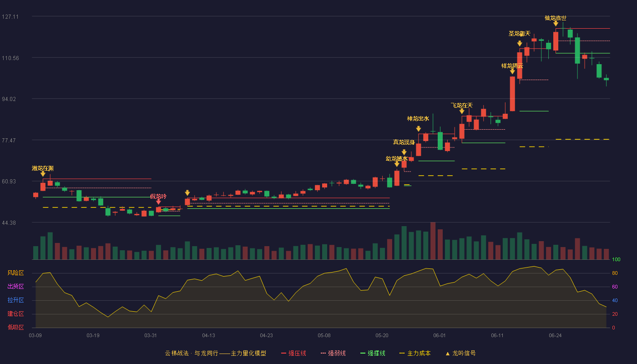Click the arrow marker under 祥龙腾云
Viewport: 637px width, 364px height.
(512, 71)
